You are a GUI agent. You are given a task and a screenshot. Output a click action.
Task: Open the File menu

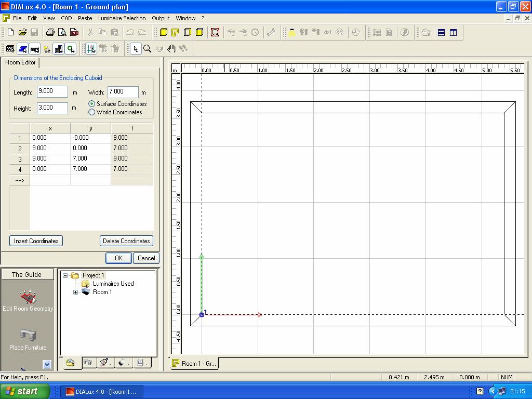pyautogui.click(x=17, y=18)
